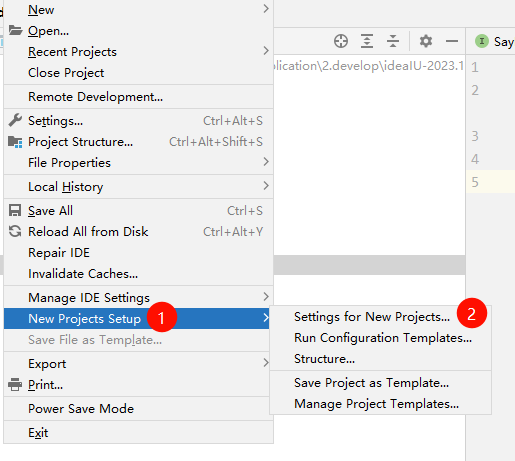Click the Open folder icon

click(15, 30)
